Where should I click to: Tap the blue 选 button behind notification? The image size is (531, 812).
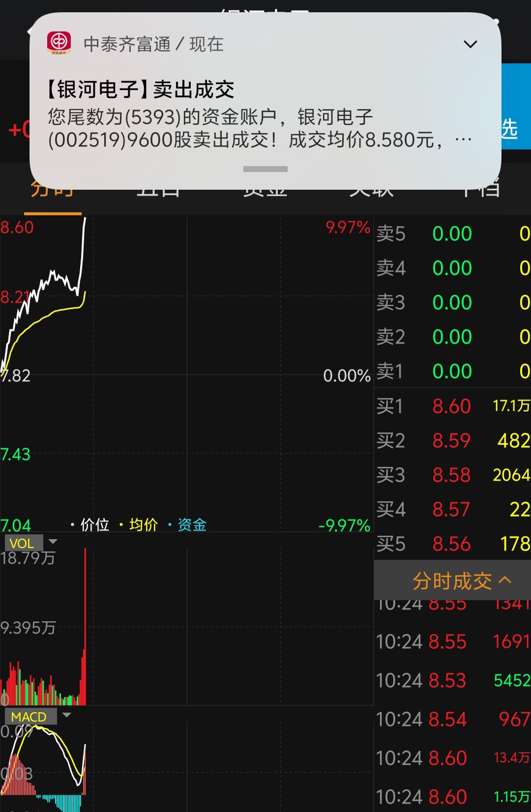[515, 106]
